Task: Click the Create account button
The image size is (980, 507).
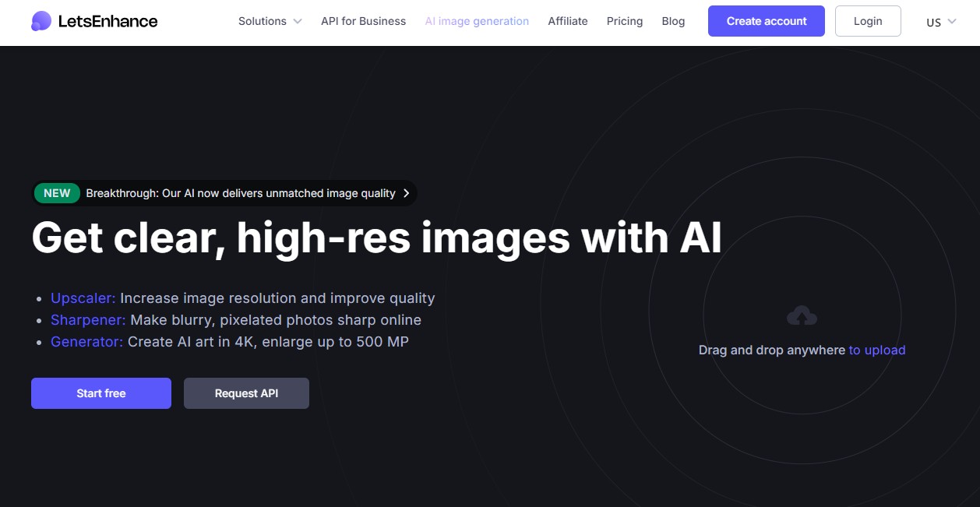Action: (766, 21)
